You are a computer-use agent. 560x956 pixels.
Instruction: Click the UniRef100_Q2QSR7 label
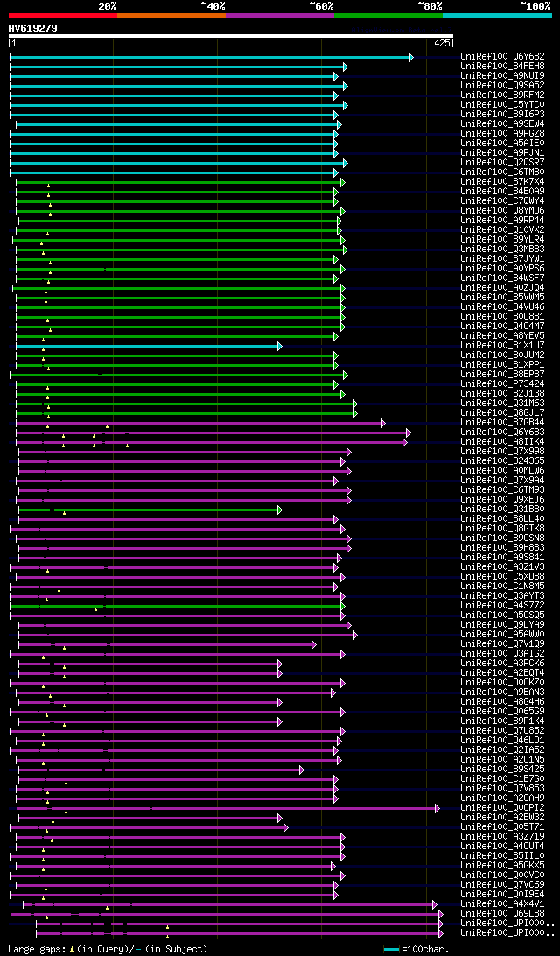[x=503, y=162]
